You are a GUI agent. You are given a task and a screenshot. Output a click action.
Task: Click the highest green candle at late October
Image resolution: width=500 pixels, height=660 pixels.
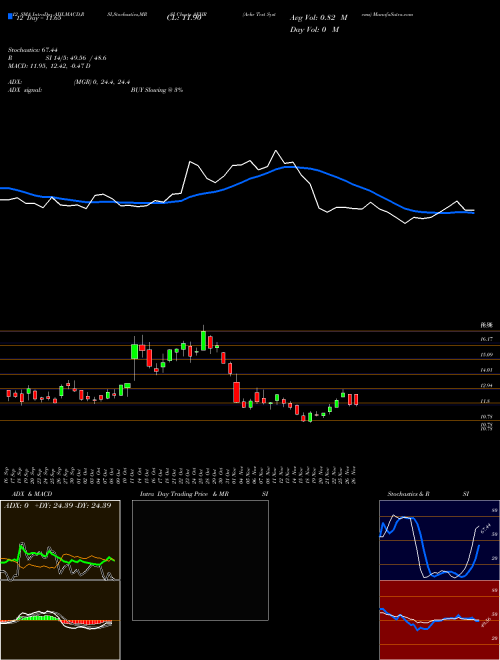204,340
